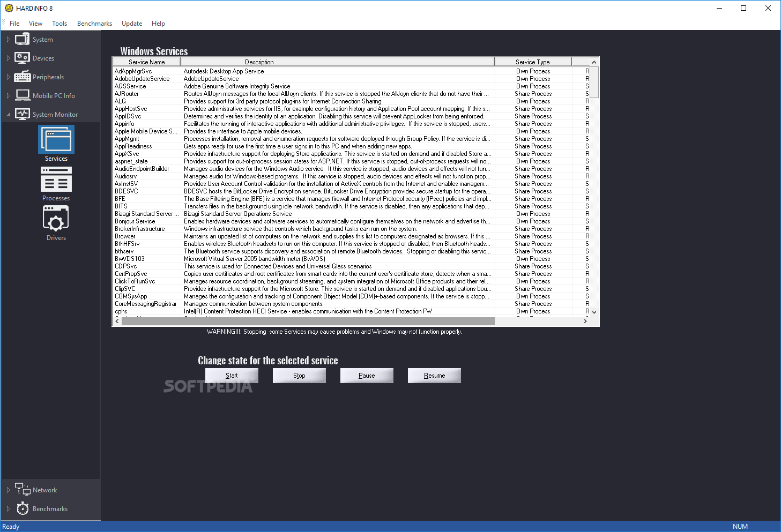Click the System computer icon in sidebar

coord(23,39)
